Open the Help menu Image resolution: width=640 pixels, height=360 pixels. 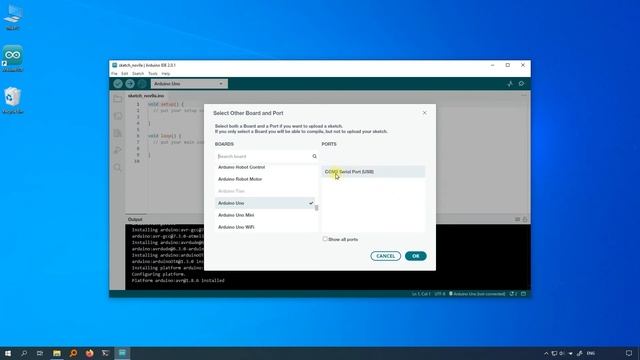pos(166,73)
